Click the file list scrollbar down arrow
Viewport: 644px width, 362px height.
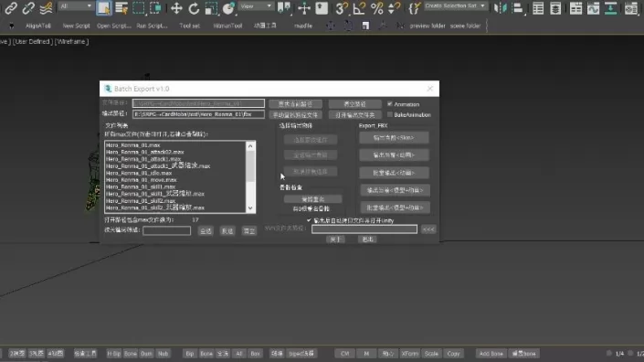250,208
